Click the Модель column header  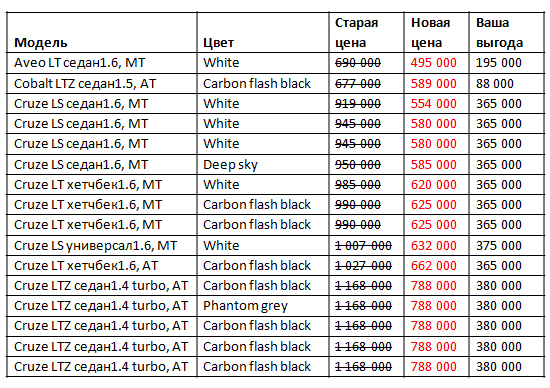coord(40,42)
